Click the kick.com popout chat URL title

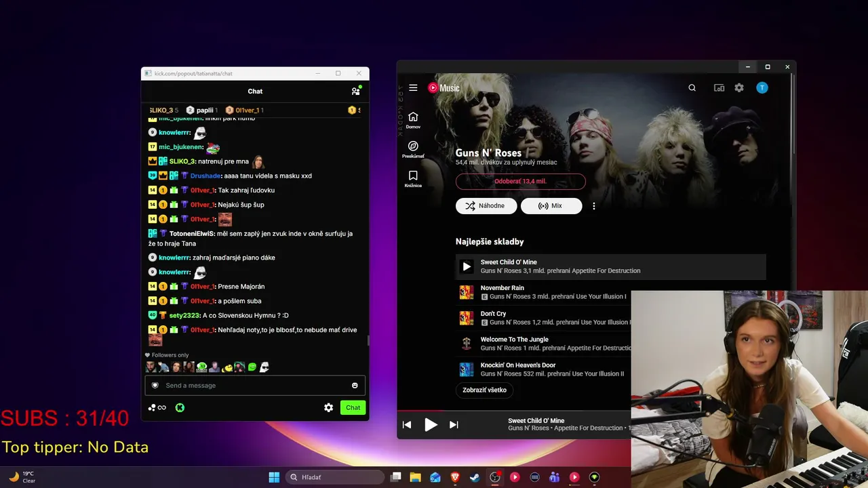(x=193, y=73)
